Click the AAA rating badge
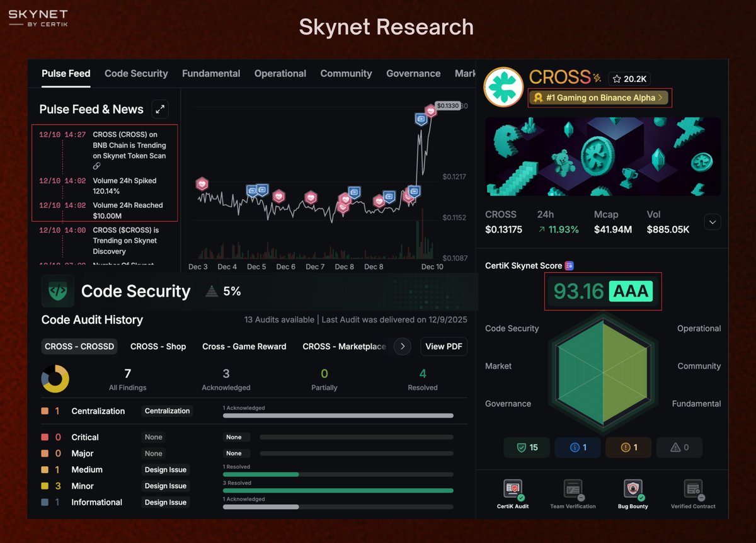 coord(631,292)
